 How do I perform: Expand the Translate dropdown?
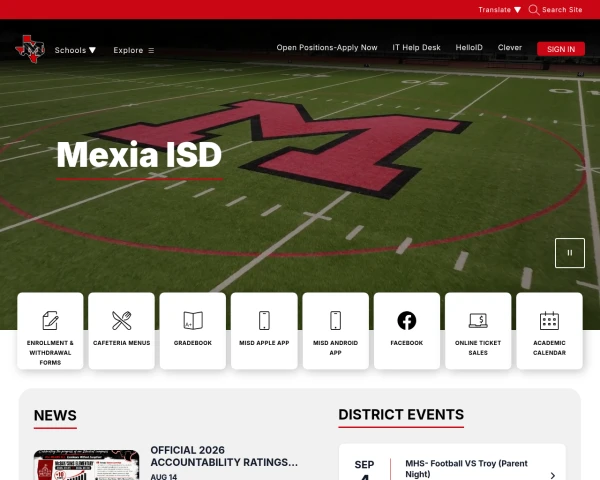tap(500, 10)
